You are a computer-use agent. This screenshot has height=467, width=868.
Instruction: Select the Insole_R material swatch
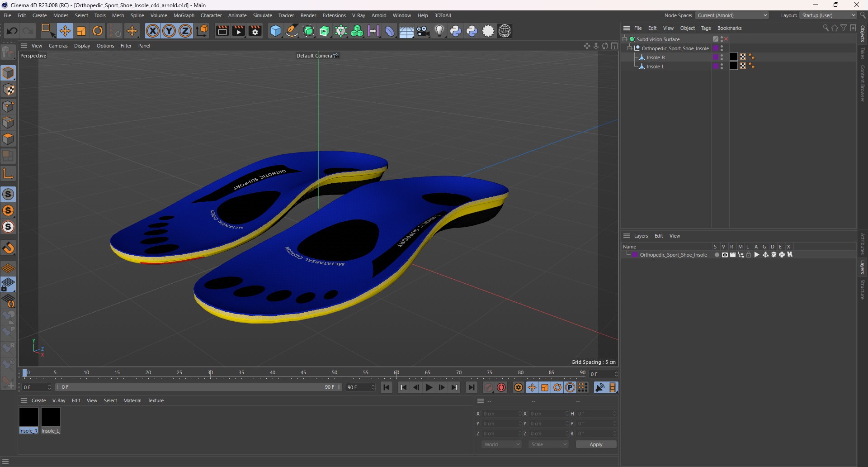[28, 417]
